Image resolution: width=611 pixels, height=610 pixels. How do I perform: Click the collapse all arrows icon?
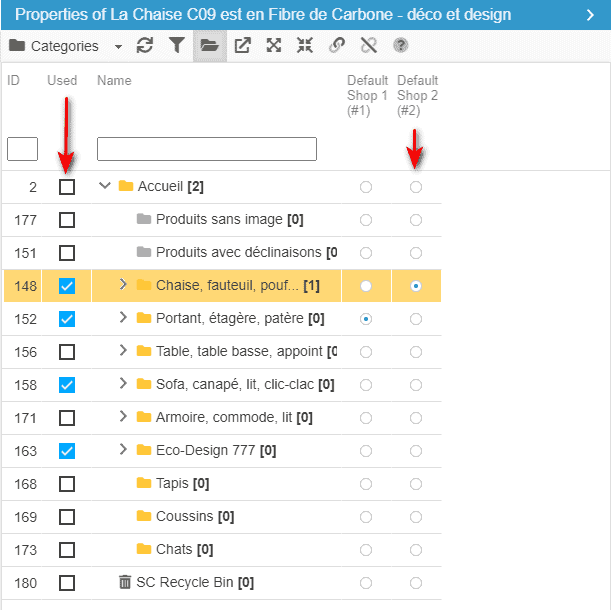[305, 46]
